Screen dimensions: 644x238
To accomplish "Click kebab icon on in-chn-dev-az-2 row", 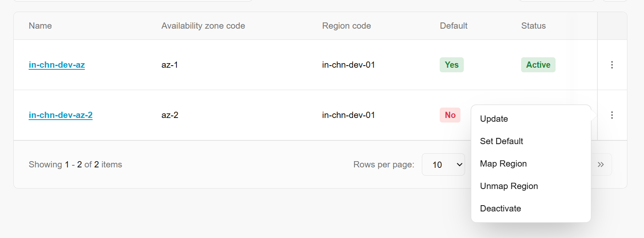I will coord(612,115).
